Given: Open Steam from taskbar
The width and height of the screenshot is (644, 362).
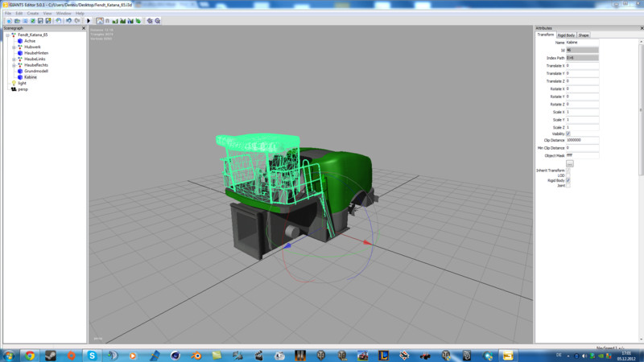Looking at the screenshot, I should coord(51,356).
